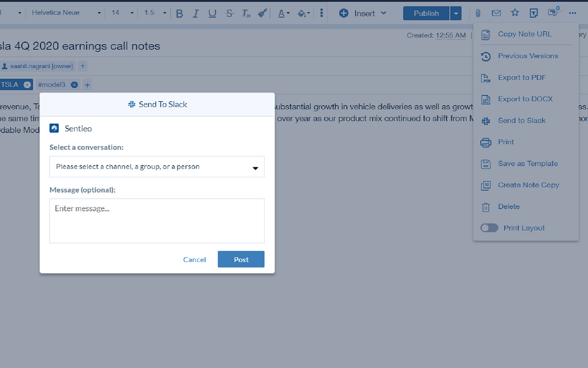
Task: Click the paperclip attachment icon
Action: click(477, 13)
